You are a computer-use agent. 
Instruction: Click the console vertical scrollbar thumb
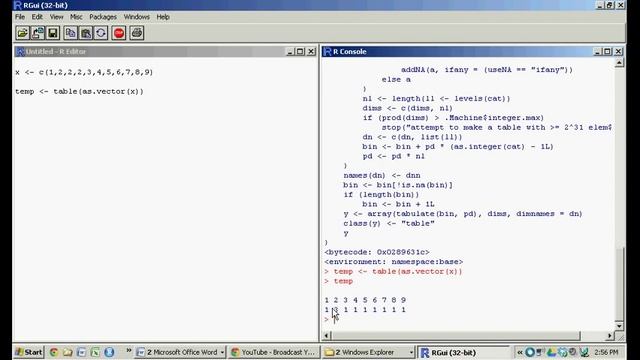point(619,284)
